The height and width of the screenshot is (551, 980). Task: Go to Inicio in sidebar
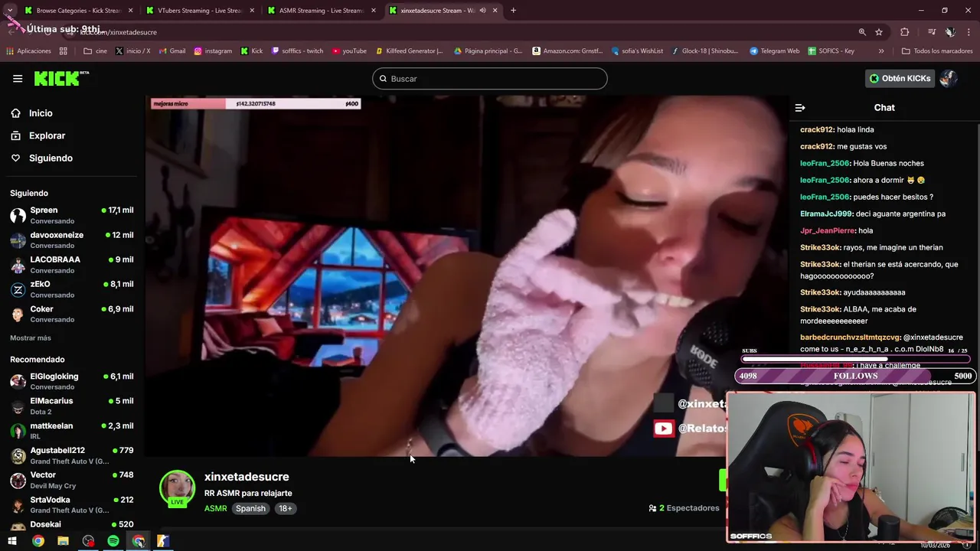[x=41, y=113]
